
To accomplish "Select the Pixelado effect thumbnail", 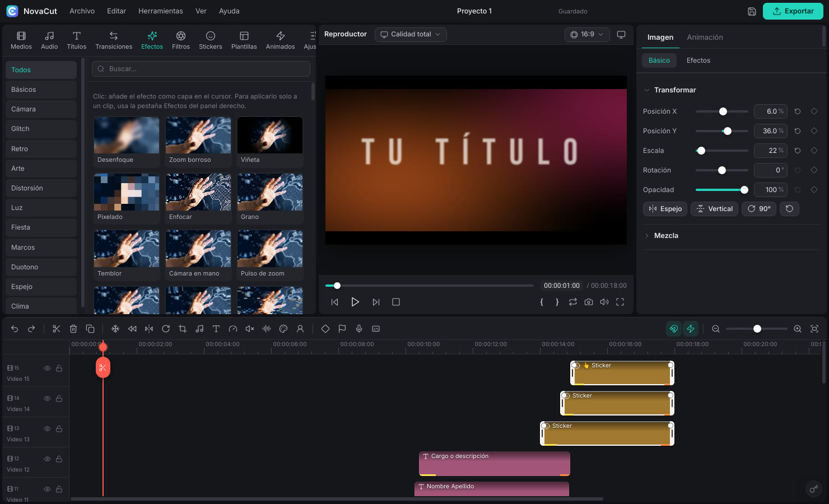I will tap(127, 198).
